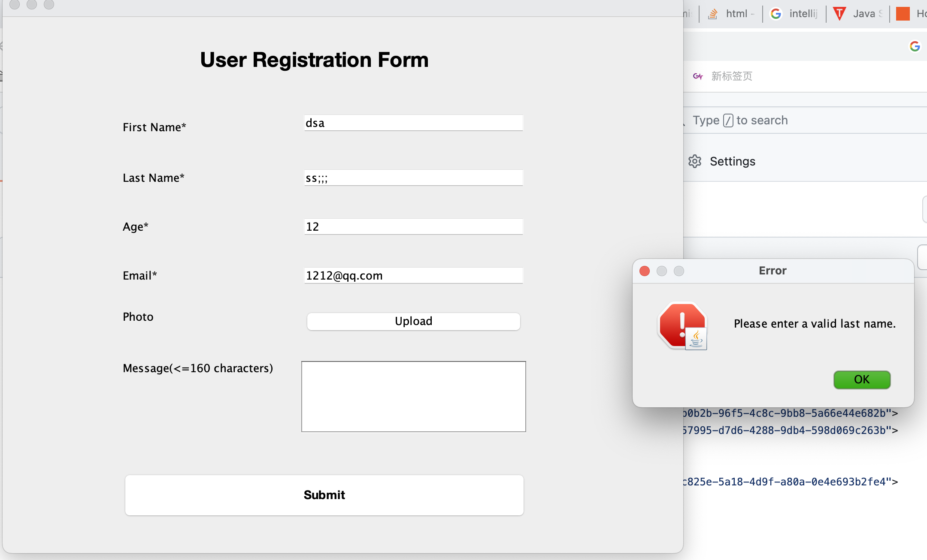The width and height of the screenshot is (927, 560).
Task: Focus the First Name text field
Action: [413, 123]
